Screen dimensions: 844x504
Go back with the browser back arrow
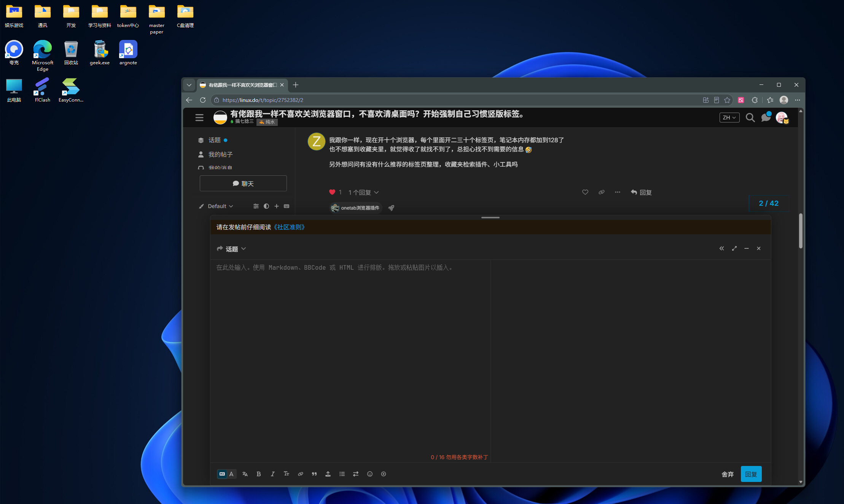[x=189, y=100]
